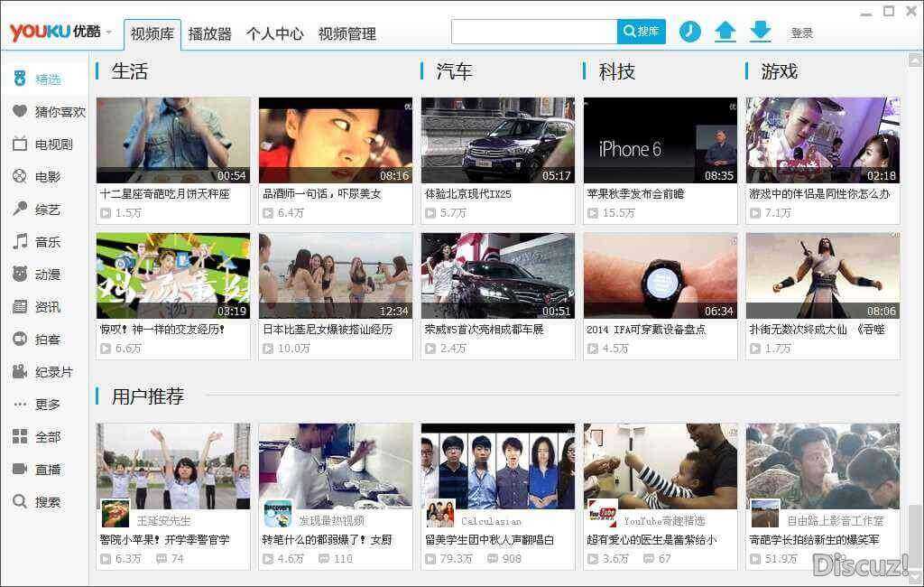This screenshot has width=924, height=587.
Task: Click channel name 发现最热视频
Action: [x=331, y=520]
